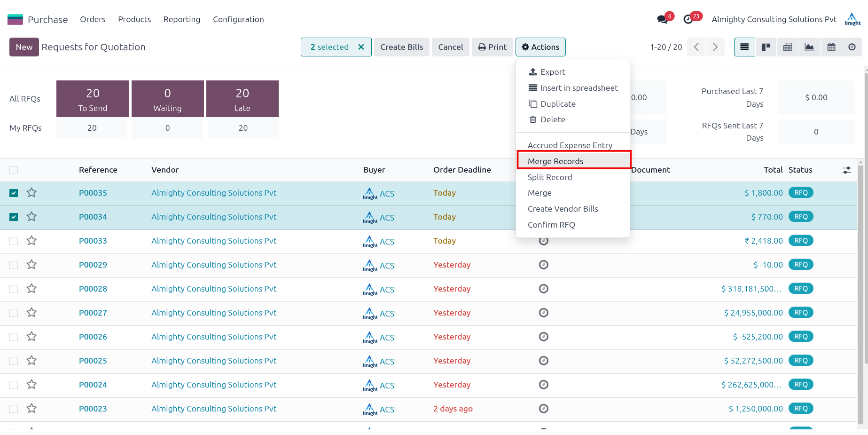Collapse the Actions dropdown menu

[540, 47]
